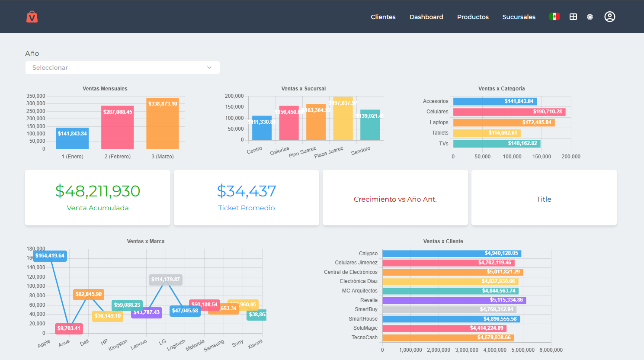Open settings via the gear icon
The image size is (644, 360).
coord(590,17)
